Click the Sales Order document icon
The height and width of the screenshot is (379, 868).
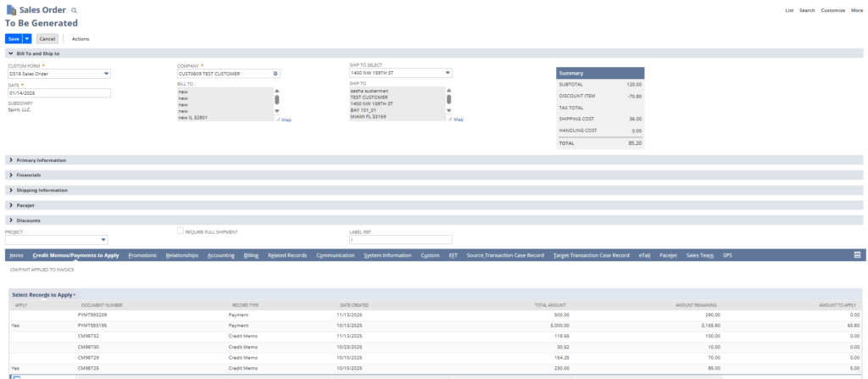click(x=10, y=10)
